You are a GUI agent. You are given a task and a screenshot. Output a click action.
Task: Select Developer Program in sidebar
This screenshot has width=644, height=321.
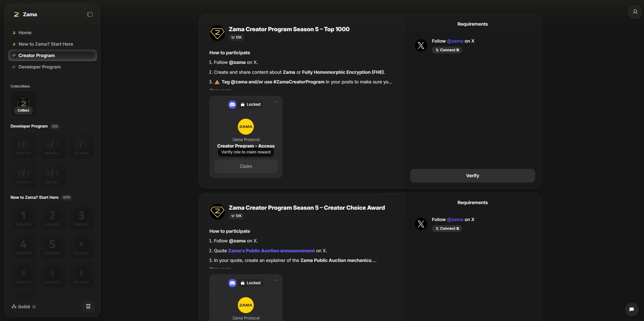(x=40, y=67)
